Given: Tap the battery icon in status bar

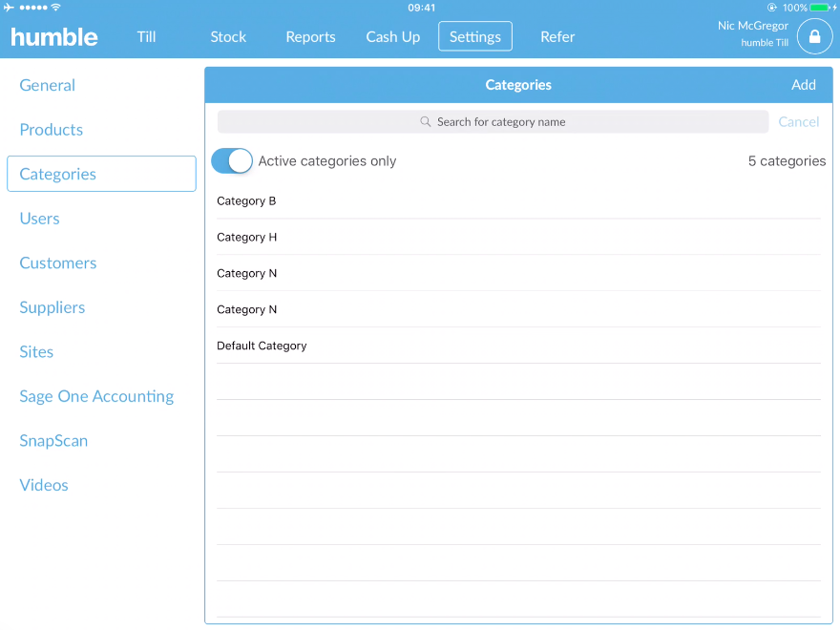Looking at the screenshot, I should [x=822, y=8].
